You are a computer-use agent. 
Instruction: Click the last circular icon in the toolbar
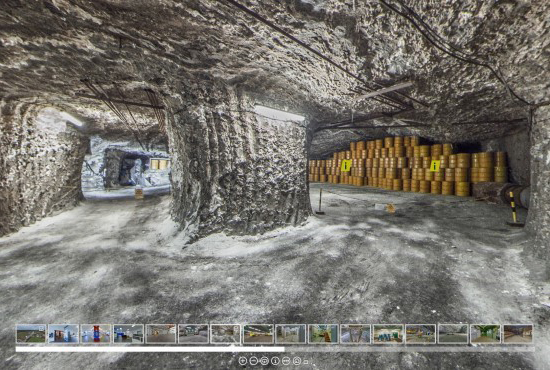[x=297, y=361]
